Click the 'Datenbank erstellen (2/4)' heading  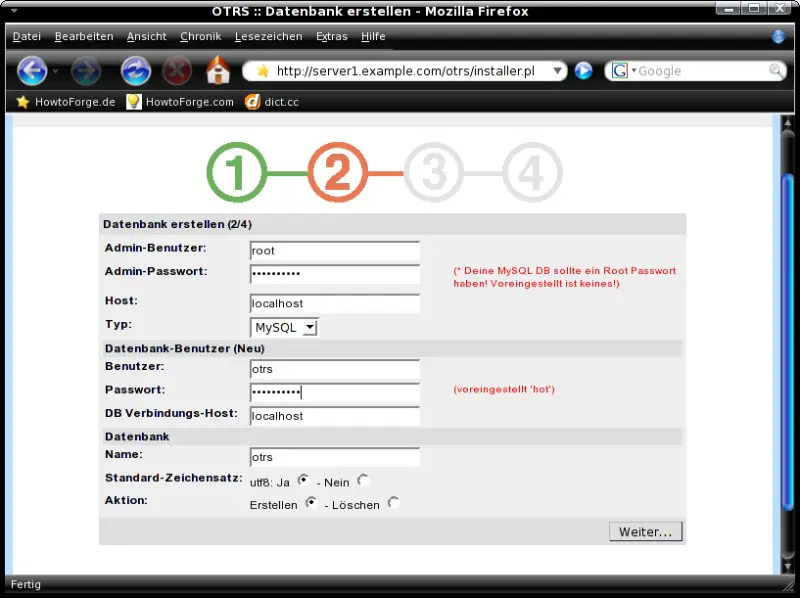(177, 225)
